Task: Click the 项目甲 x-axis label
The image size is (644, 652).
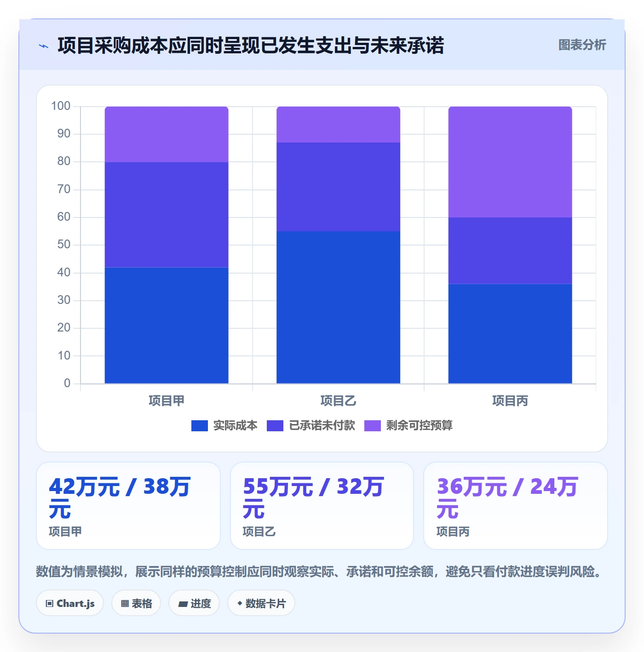Action: click(x=167, y=401)
